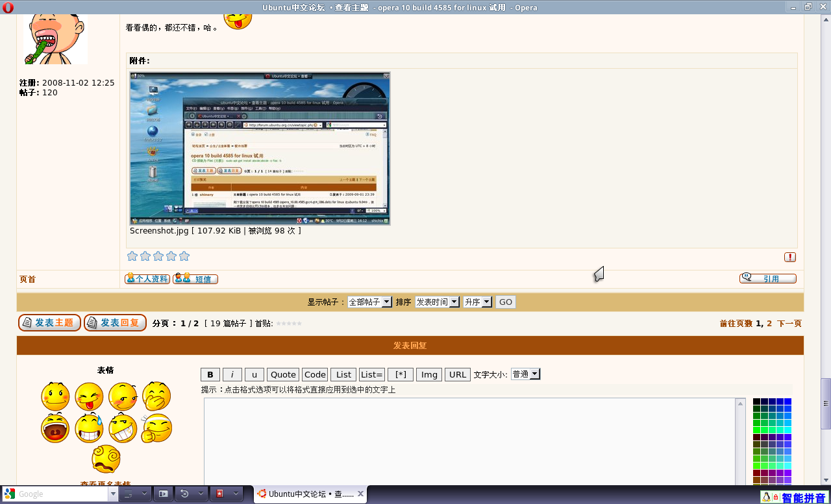Click the 短信 private message button
This screenshot has width=831, height=504.
coord(195,279)
